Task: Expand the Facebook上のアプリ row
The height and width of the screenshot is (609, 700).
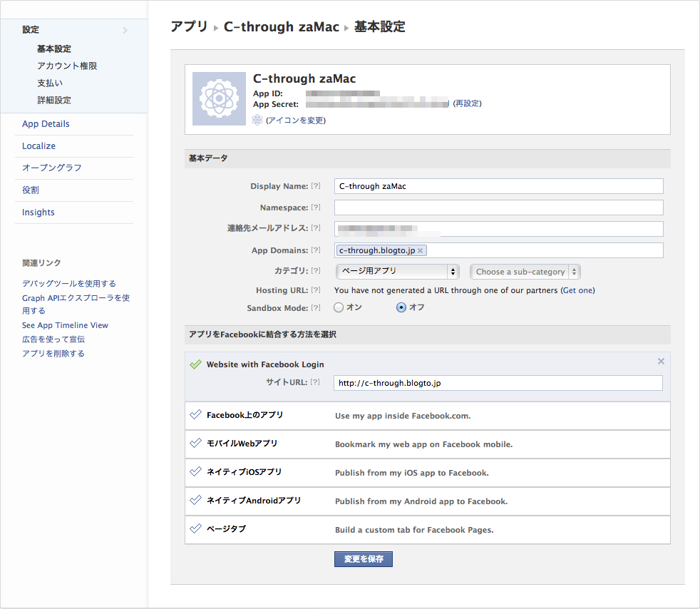Action: (x=427, y=416)
